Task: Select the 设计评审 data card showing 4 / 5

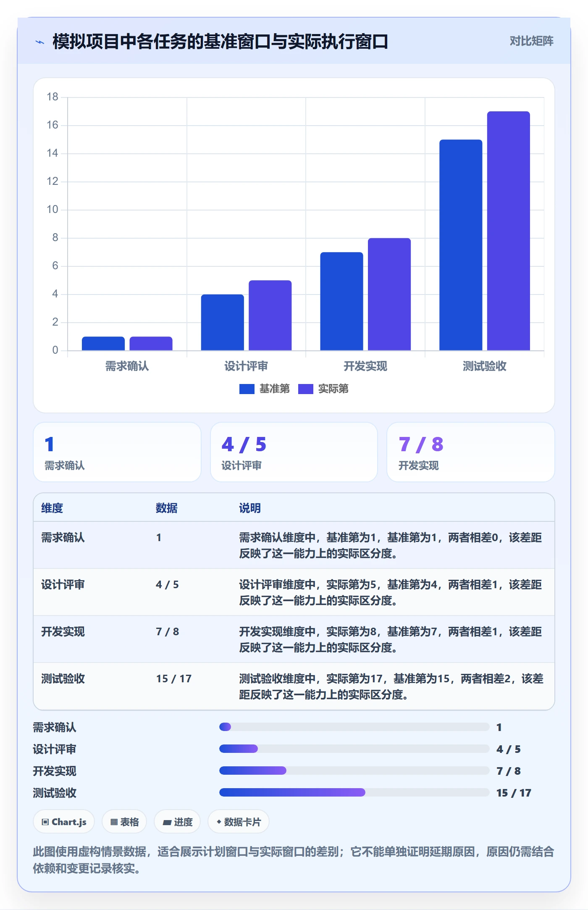Action: pyautogui.click(x=294, y=452)
